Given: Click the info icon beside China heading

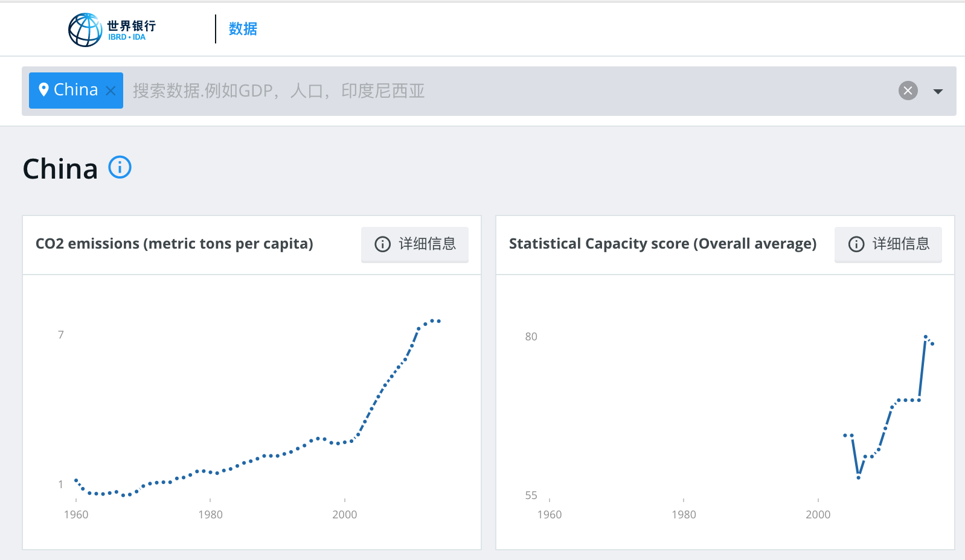Looking at the screenshot, I should [120, 167].
